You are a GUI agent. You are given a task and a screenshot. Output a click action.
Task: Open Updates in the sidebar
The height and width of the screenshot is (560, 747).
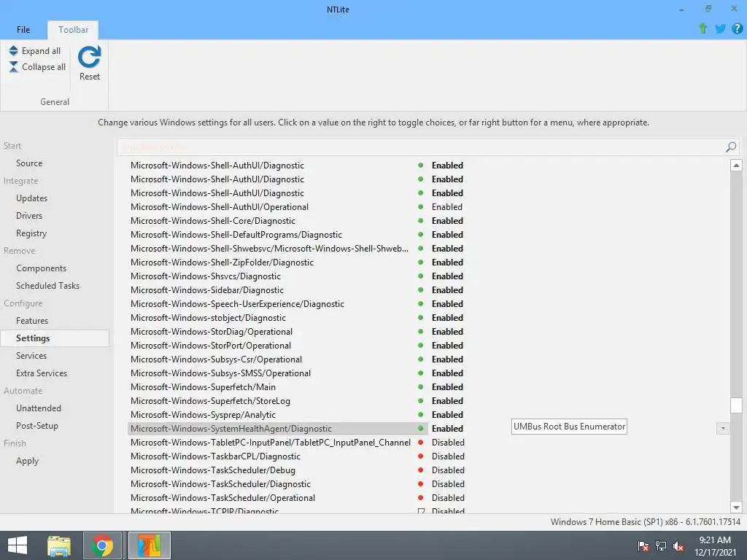click(31, 198)
